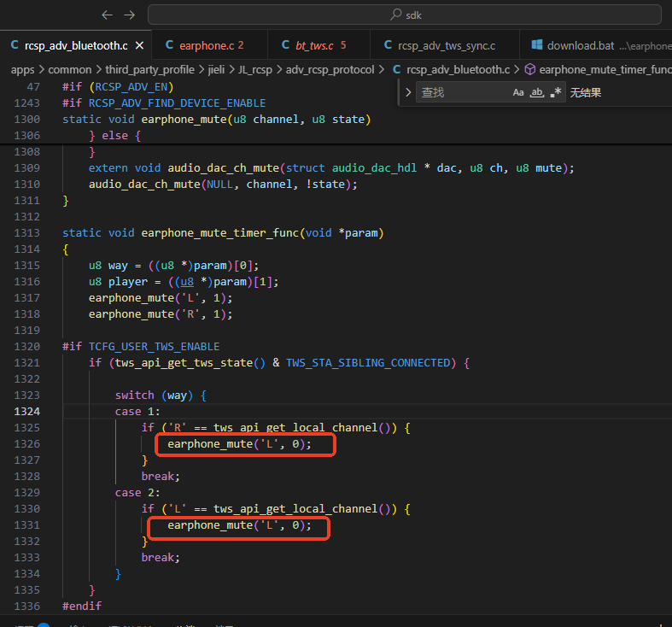Click TCFG_USER_TWS_ENABLE macro on line 1320
The image size is (672, 627).
click(x=154, y=347)
